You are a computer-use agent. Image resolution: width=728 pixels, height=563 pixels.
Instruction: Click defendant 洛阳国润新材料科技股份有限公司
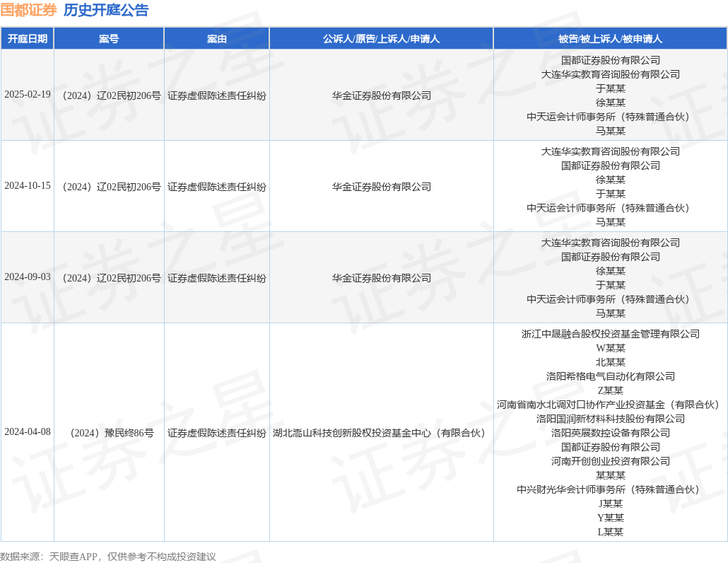(611, 419)
